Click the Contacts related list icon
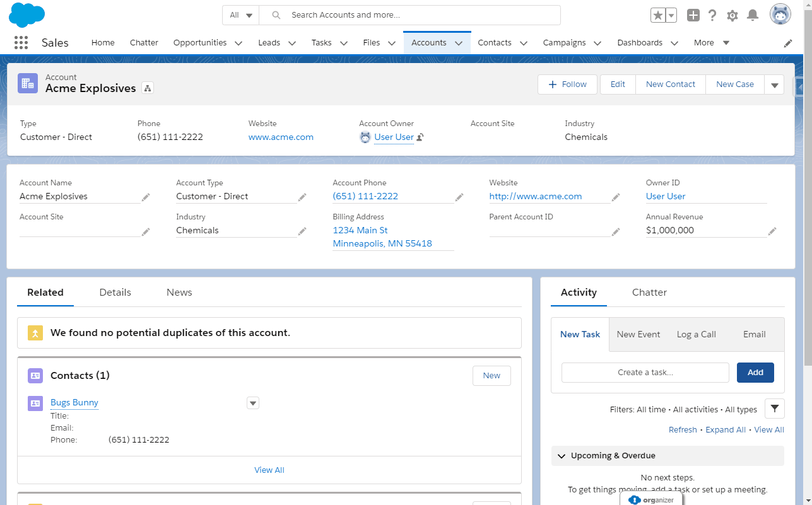The width and height of the screenshot is (812, 505). point(35,376)
